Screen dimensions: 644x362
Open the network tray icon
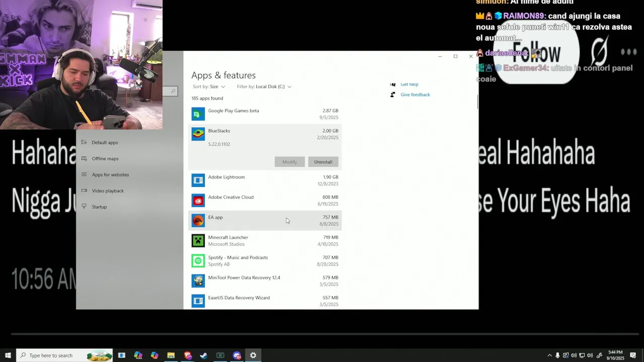[x=582, y=355]
